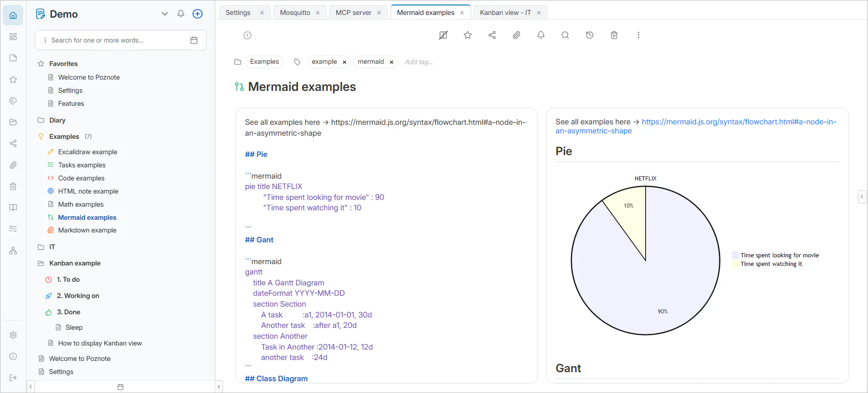Open the Excalidraw example note

pos(88,152)
